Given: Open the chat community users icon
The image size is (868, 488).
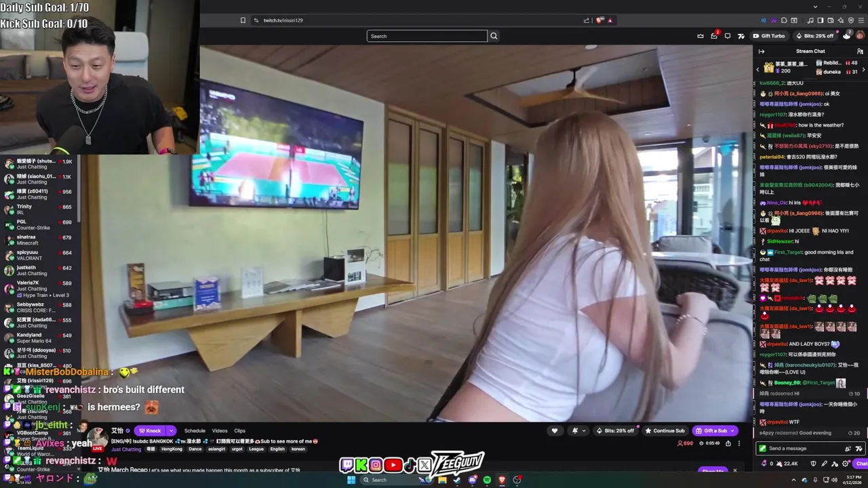Looking at the screenshot, I should coord(860,52).
